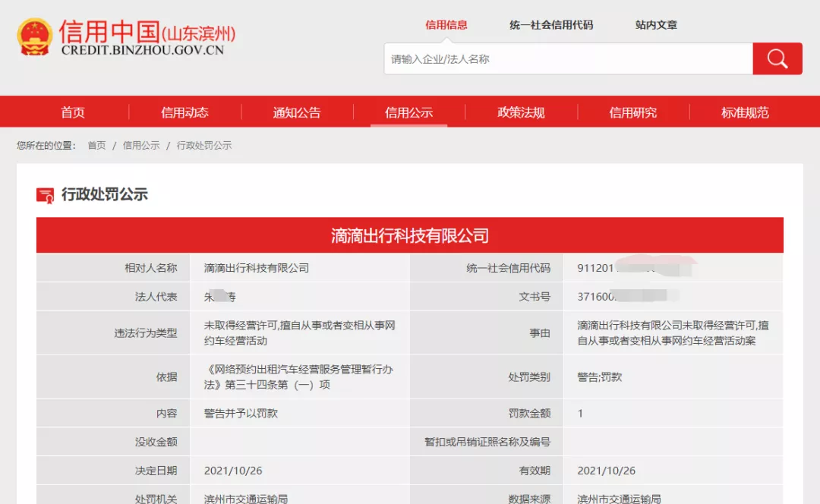Click the 《网络预约出租汽车经营服务管理暂行办法》 basis text

coord(298,377)
